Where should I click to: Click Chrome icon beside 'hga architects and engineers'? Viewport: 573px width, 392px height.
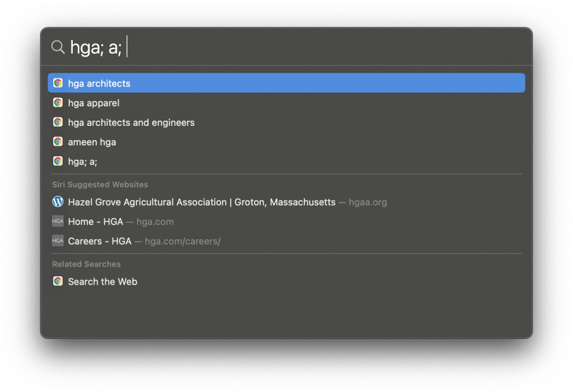pos(58,122)
